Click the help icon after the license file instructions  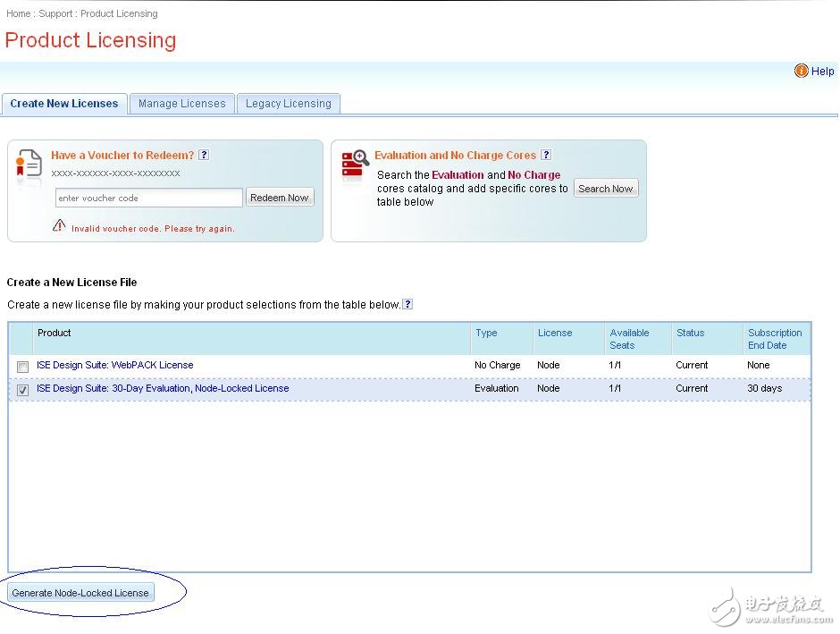pos(407,304)
